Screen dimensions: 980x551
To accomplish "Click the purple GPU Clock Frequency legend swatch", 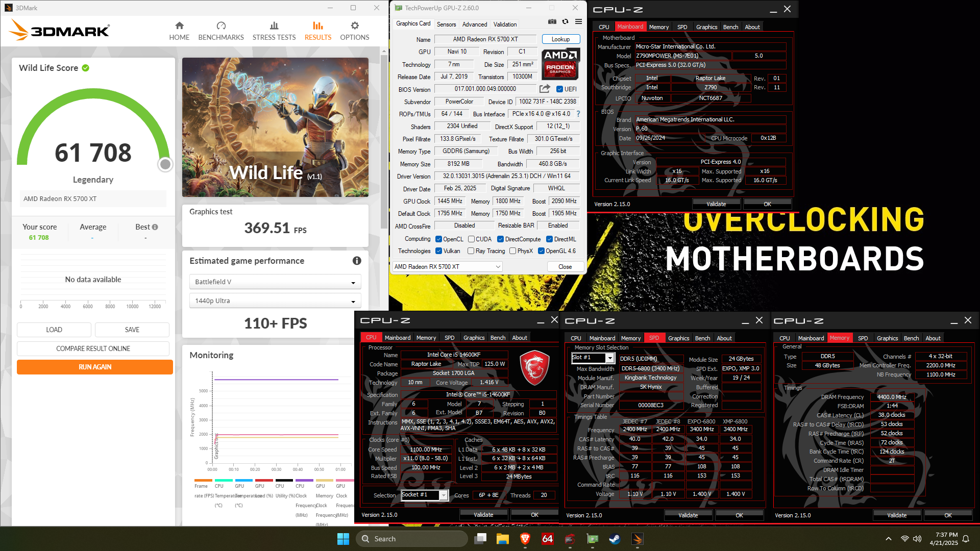I will tap(304, 480).
